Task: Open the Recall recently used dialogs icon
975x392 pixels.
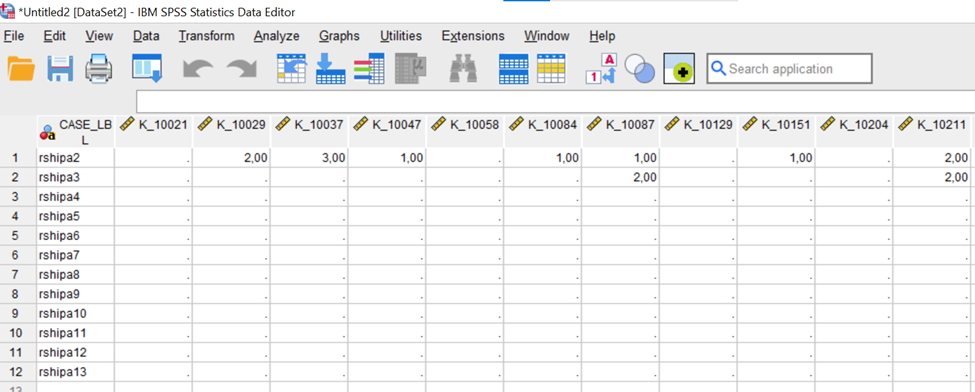Action: (147, 68)
